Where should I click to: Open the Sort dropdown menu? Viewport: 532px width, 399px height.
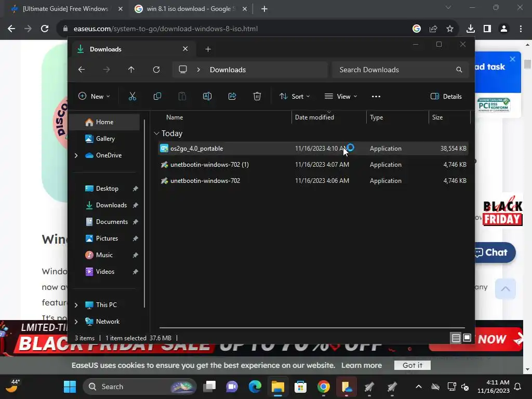coord(295,96)
